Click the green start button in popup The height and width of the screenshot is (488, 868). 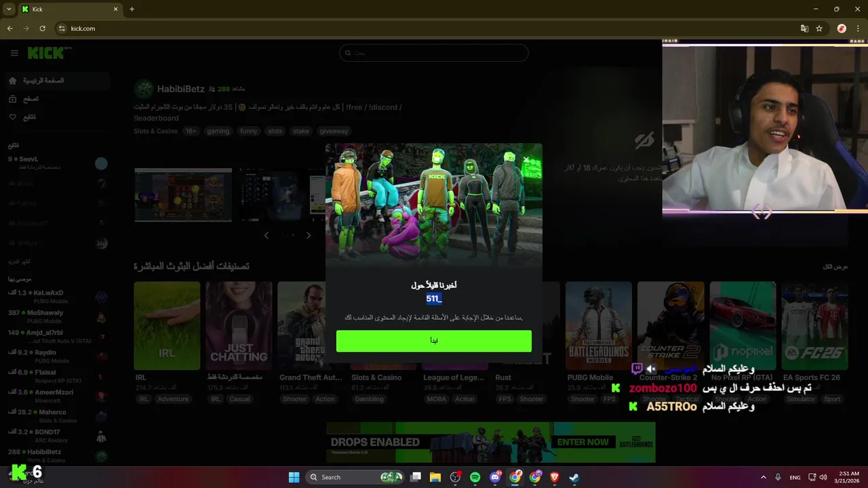tap(434, 341)
